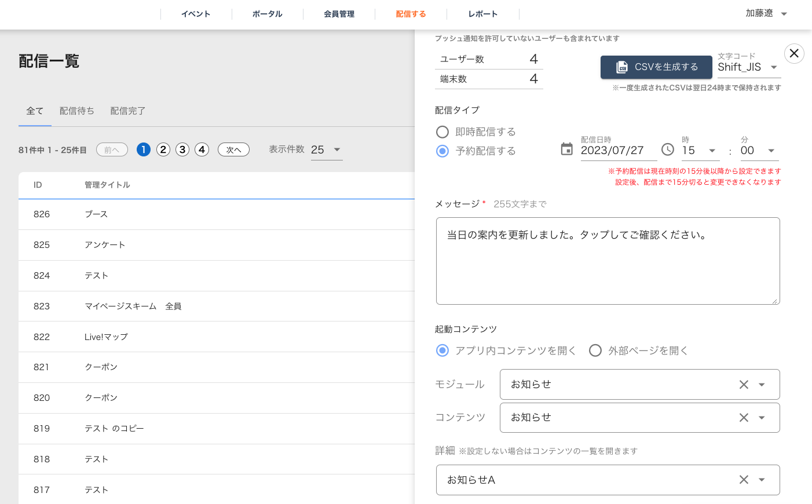Viewport: 812px width, 504px height.
Task: Click the 管理タイトル column header
Action: [107, 185]
